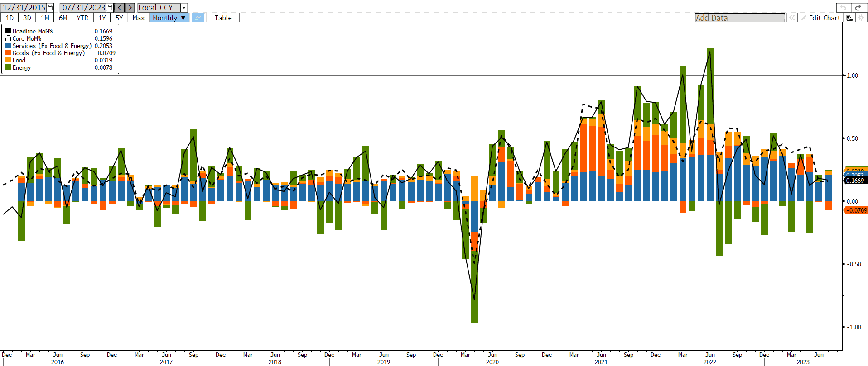This screenshot has height=366, width=868.
Task: Click the Services blue legend swatch
Action: [8, 46]
